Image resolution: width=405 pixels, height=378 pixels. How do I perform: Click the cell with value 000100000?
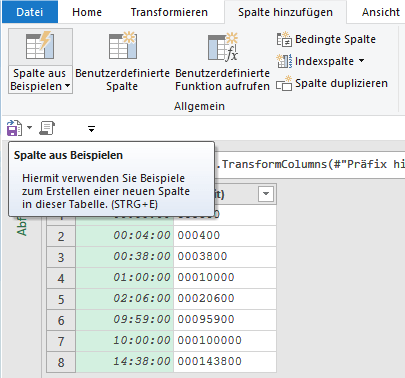point(225,340)
